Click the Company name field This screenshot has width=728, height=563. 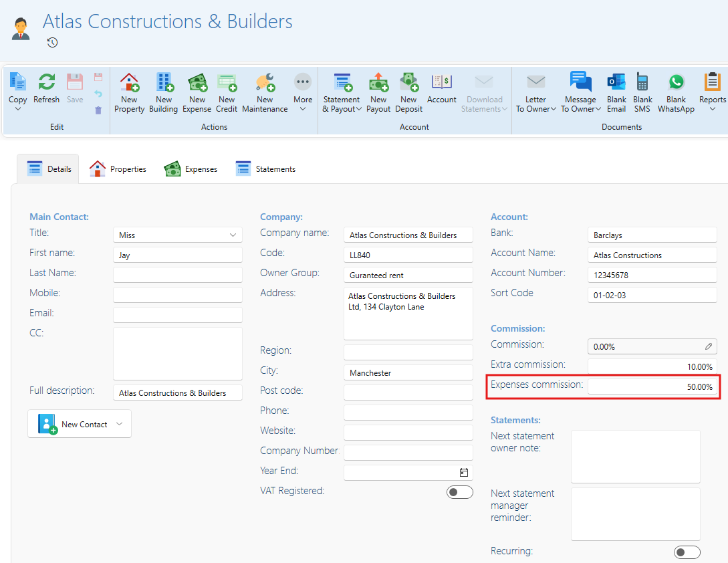pyautogui.click(x=408, y=235)
